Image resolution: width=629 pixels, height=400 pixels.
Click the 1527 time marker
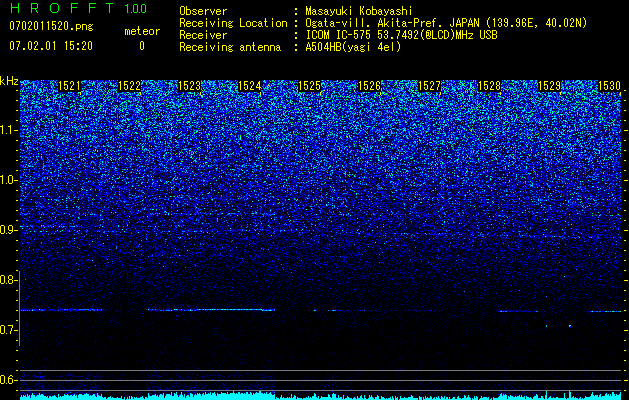click(429, 86)
